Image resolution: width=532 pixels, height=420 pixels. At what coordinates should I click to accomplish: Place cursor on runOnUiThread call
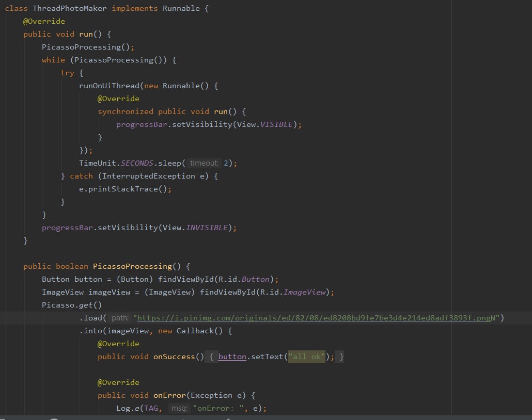pos(109,86)
